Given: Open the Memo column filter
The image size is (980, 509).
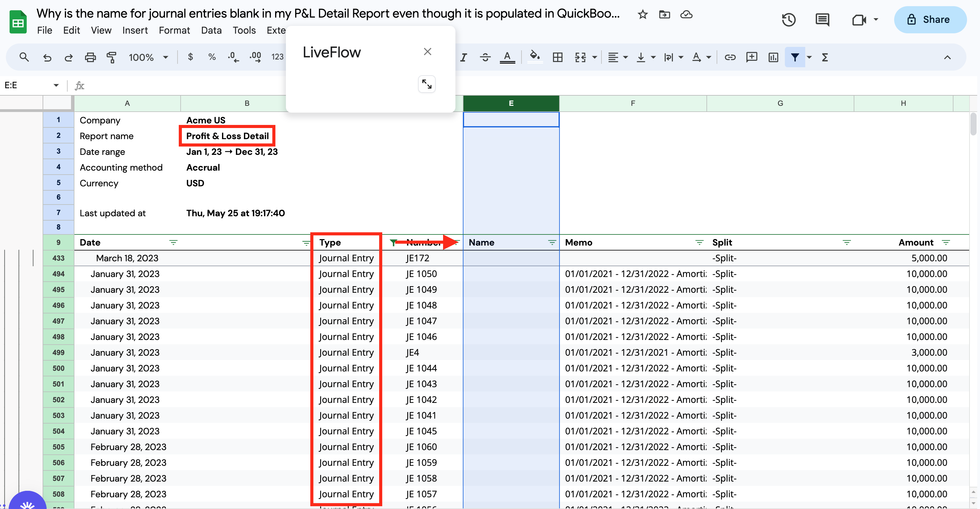Looking at the screenshot, I should [699, 242].
